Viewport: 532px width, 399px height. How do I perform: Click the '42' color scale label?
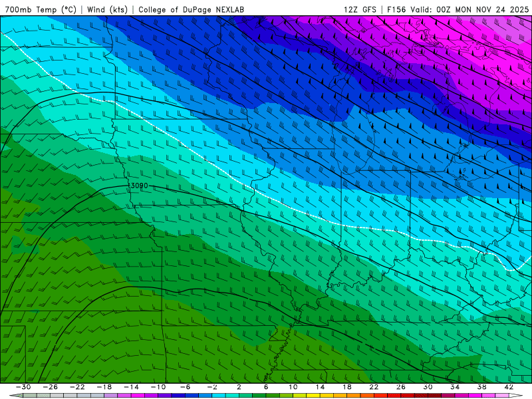509,387
